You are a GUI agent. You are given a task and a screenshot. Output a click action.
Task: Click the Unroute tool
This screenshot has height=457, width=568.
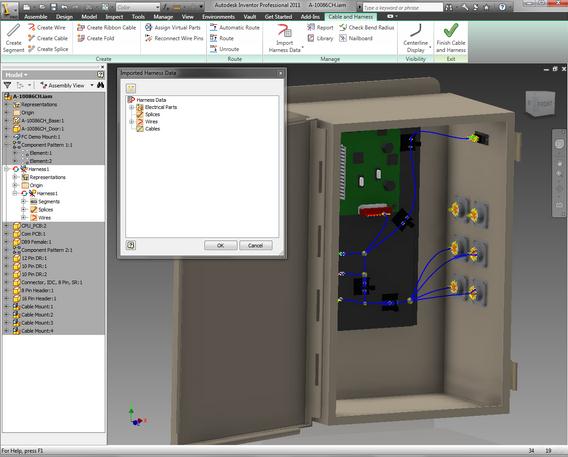(224, 49)
